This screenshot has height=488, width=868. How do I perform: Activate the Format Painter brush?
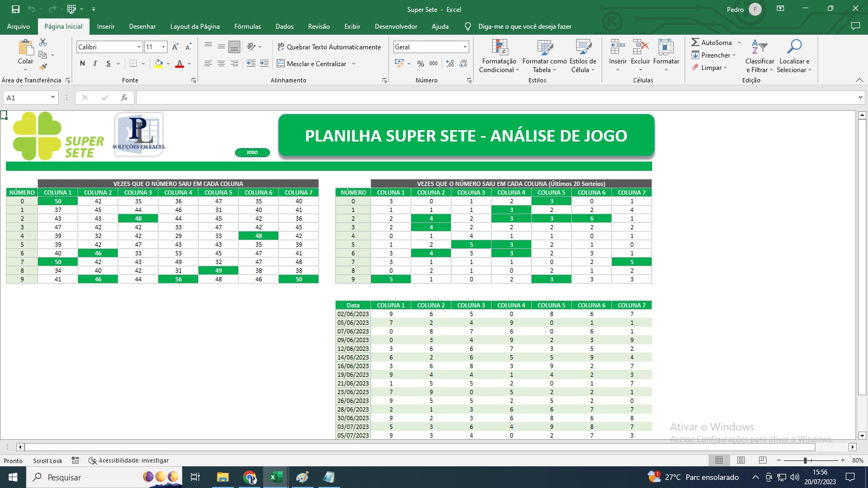[43, 67]
